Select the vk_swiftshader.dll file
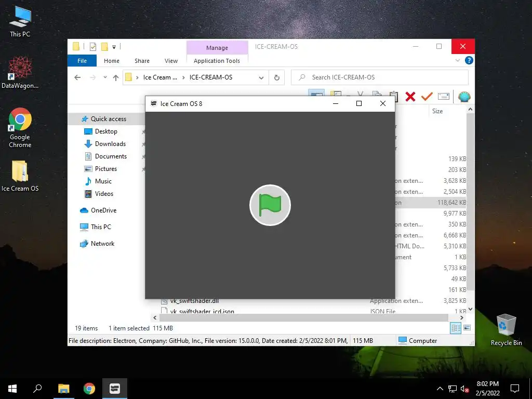Screen dimensions: 532x399 click(194, 301)
